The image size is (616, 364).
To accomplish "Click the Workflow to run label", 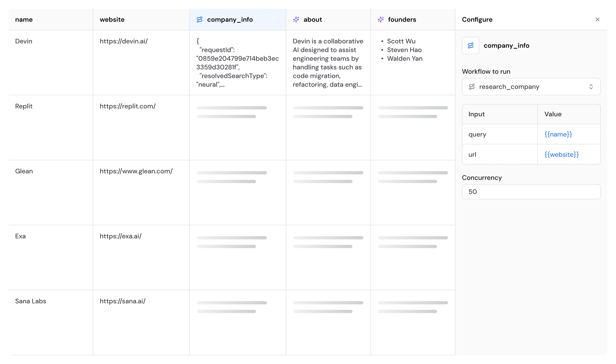I will click(x=486, y=72).
